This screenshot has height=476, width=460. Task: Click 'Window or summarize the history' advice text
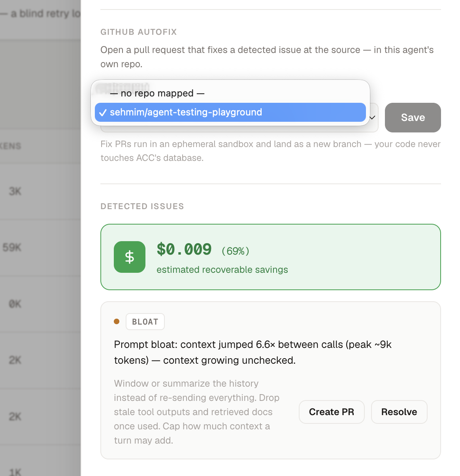point(197,412)
